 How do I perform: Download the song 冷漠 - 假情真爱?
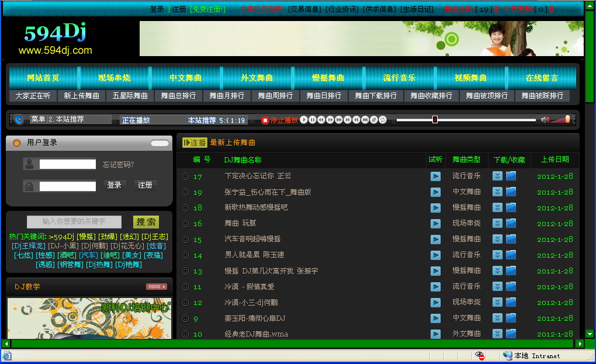click(497, 286)
